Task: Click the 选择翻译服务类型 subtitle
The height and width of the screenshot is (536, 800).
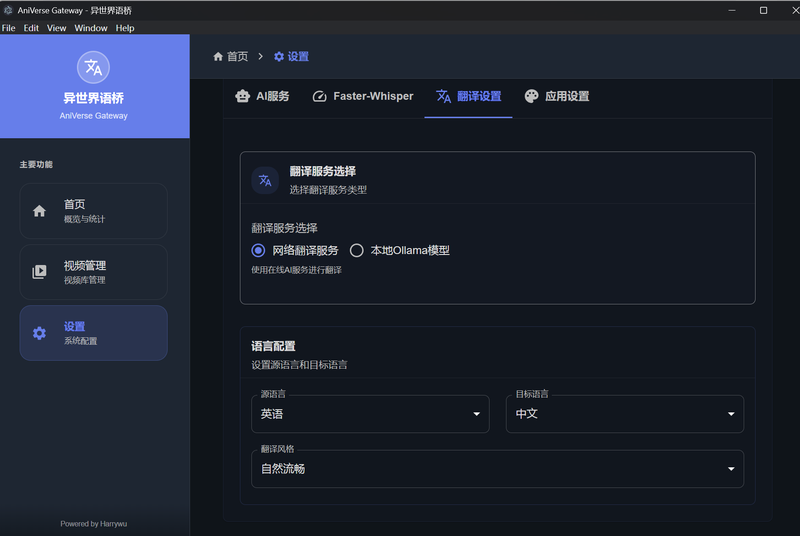Action: pyautogui.click(x=328, y=190)
